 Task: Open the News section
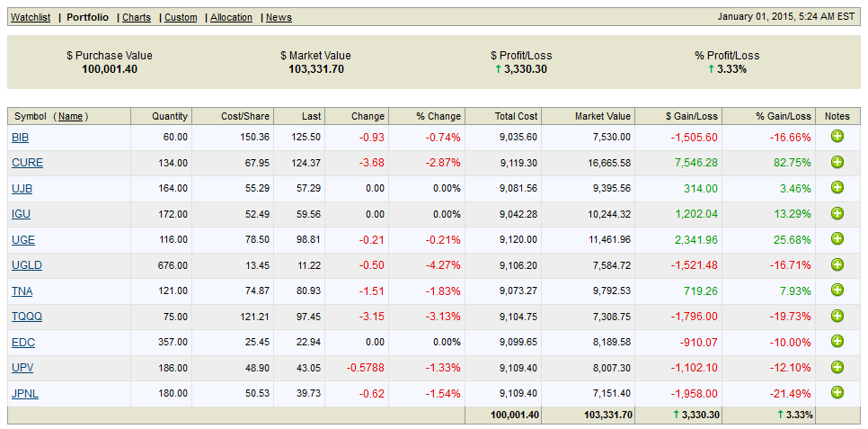(x=279, y=17)
